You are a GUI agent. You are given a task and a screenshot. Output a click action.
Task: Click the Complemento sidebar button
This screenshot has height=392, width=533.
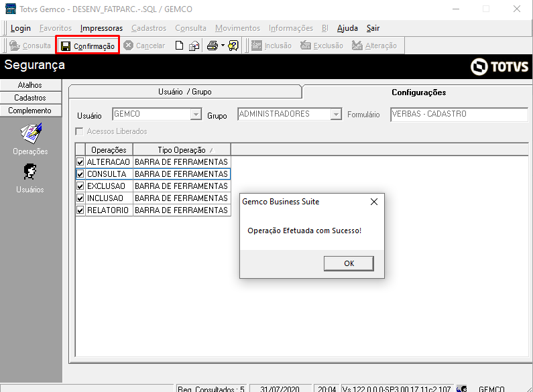click(x=30, y=111)
